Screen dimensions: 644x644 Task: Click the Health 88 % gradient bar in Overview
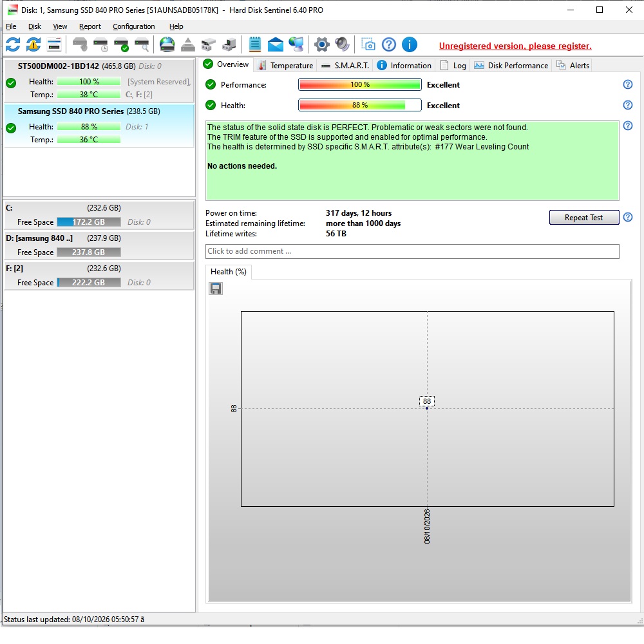360,105
